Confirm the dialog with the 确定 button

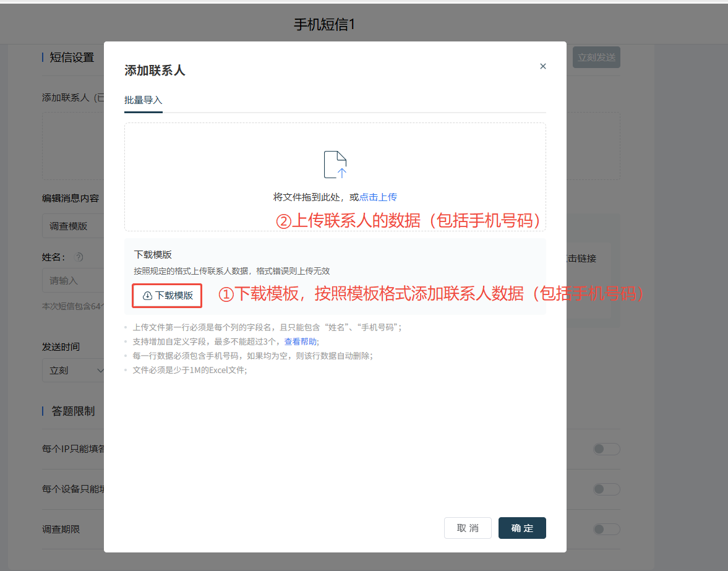click(x=521, y=528)
